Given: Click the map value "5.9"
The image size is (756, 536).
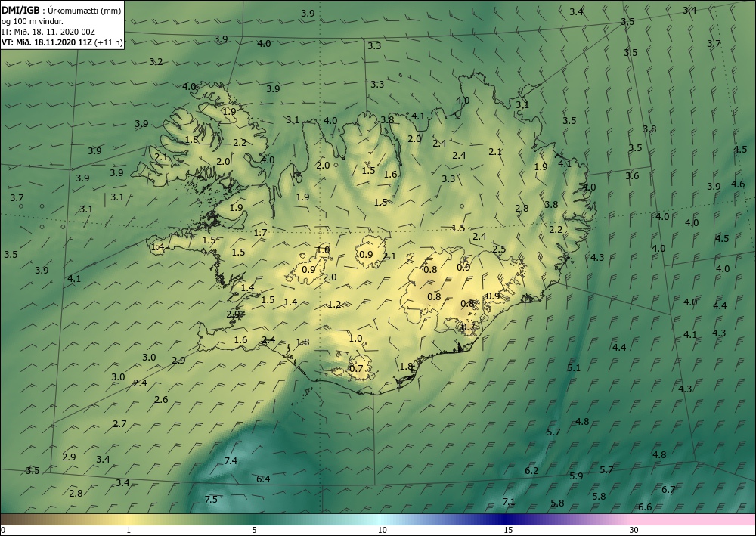Looking at the screenshot, I should (x=576, y=476).
